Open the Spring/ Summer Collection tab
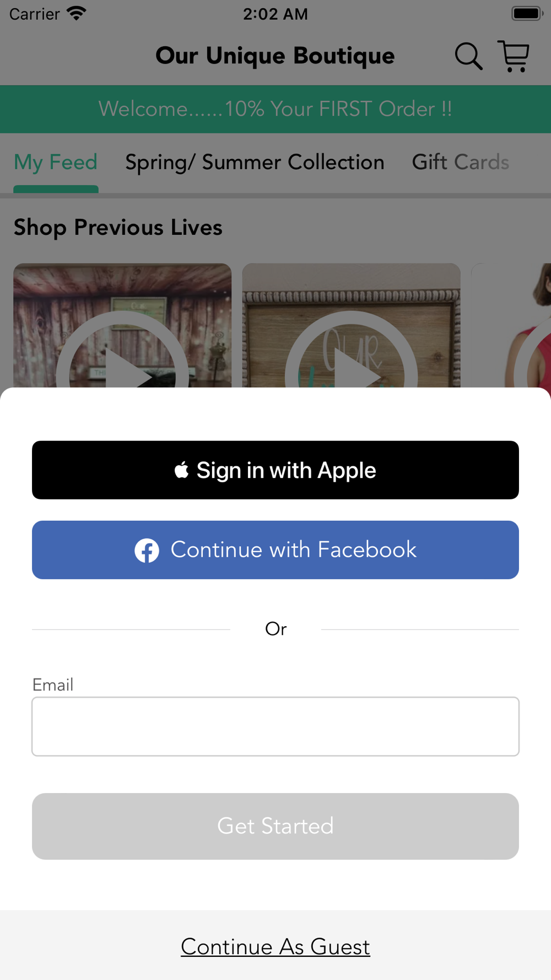551x980 pixels. coord(255,163)
